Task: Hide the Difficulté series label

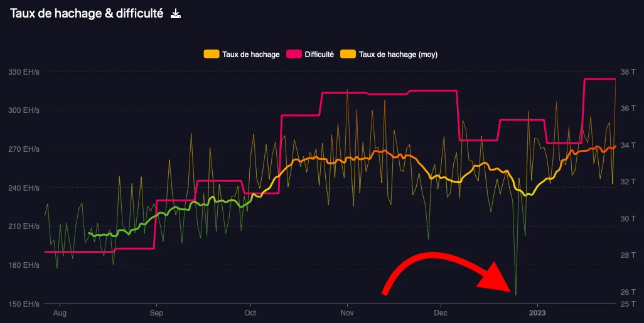Action: (x=319, y=54)
